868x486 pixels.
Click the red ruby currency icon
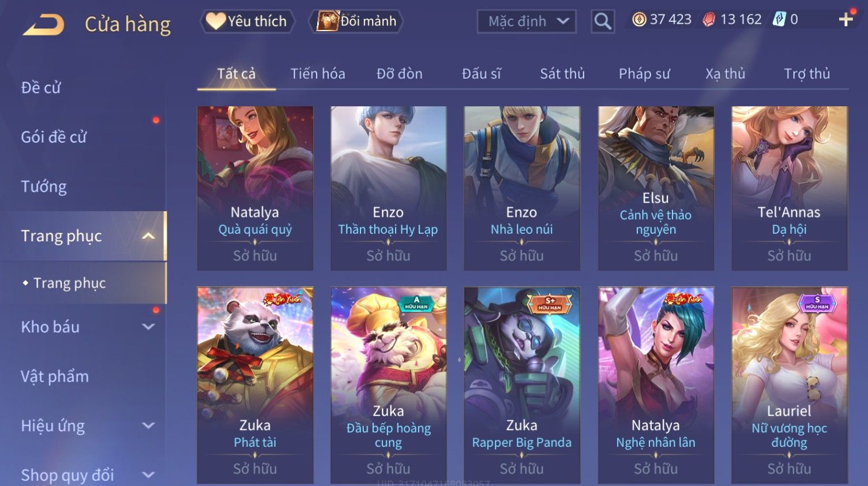[709, 20]
